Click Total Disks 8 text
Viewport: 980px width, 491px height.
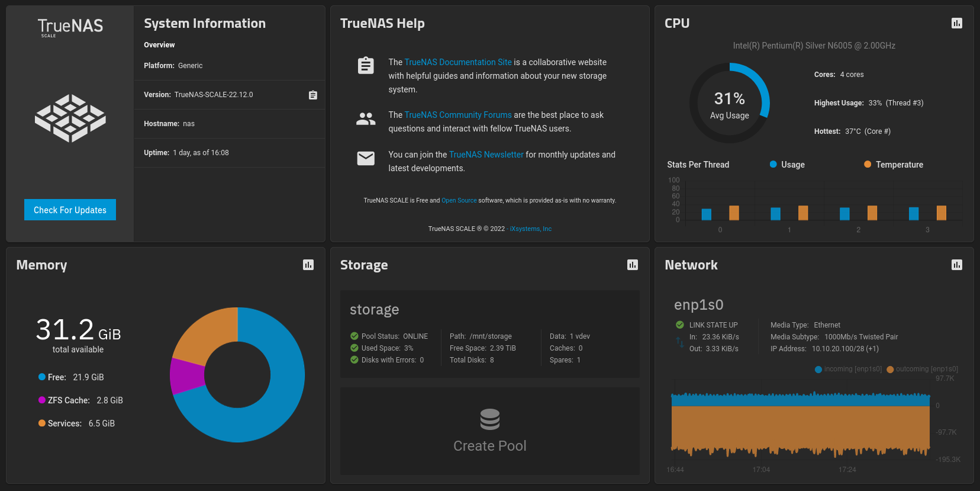click(x=472, y=360)
